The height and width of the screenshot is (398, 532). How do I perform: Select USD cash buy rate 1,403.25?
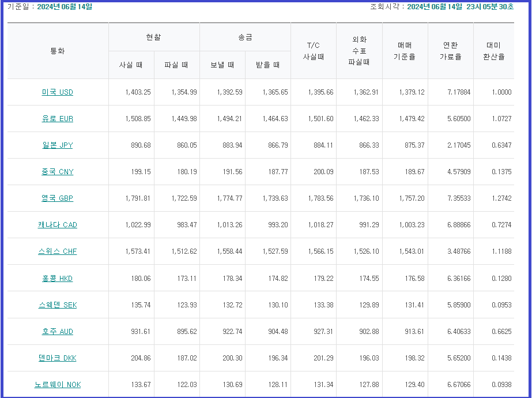[138, 92]
